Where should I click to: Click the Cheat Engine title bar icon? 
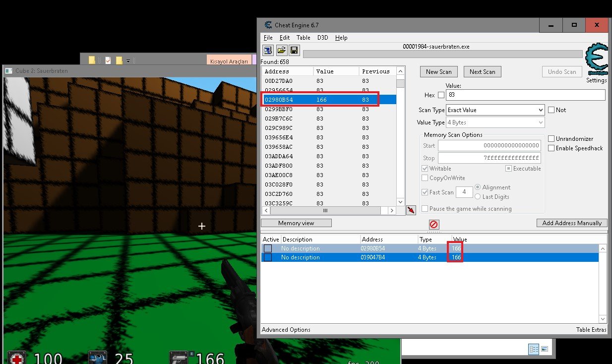pyautogui.click(x=268, y=25)
